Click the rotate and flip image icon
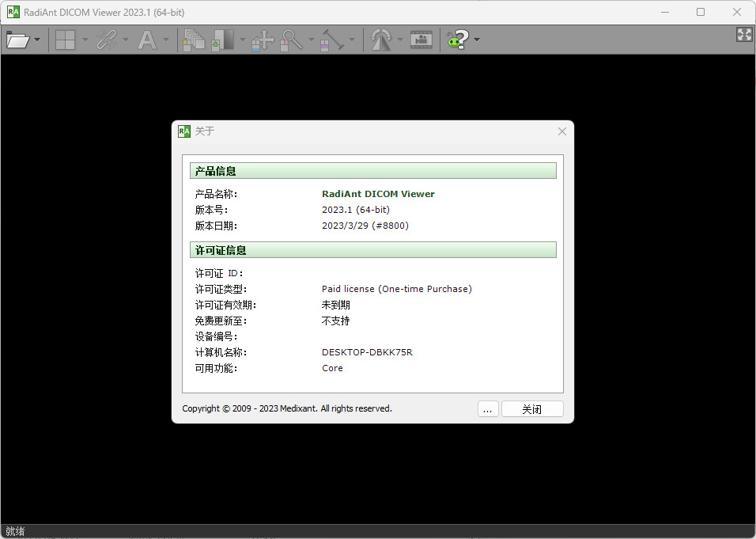This screenshot has width=756, height=539. pyautogui.click(x=381, y=40)
